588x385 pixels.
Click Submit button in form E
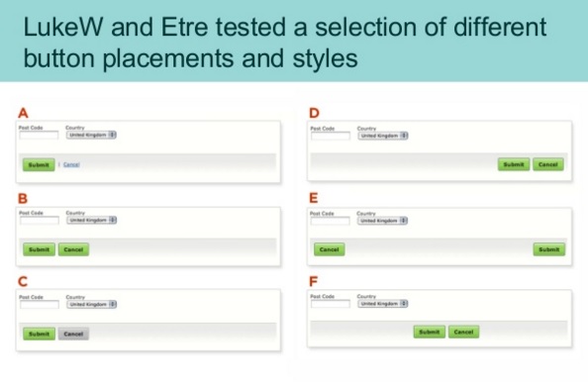click(549, 249)
